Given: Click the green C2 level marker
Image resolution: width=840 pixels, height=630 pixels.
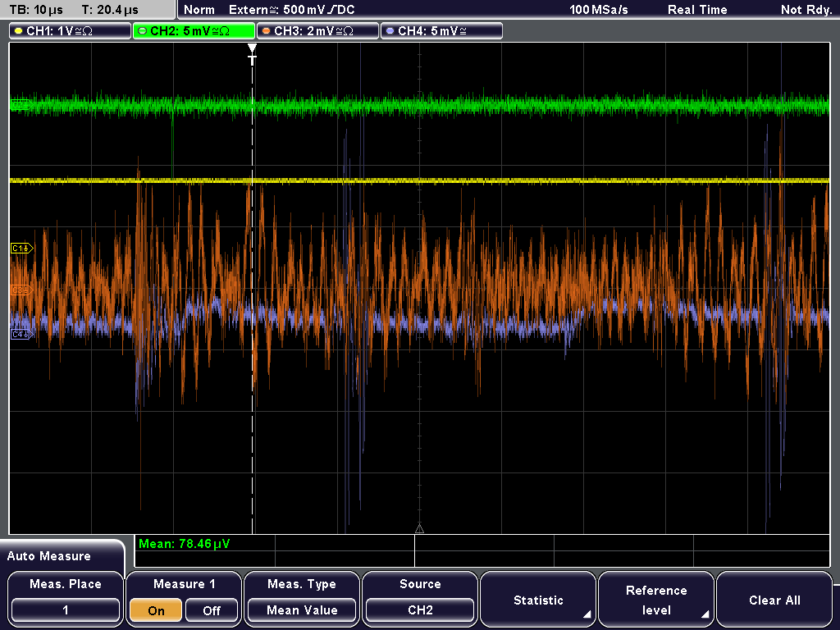Looking at the screenshot, I should click(22, 105).
